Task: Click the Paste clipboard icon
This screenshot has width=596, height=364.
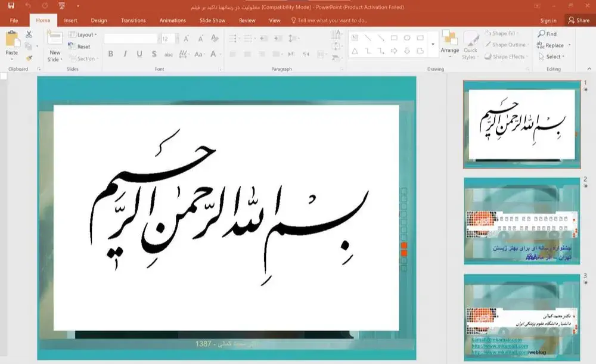Action: click(x=12, y=40)
